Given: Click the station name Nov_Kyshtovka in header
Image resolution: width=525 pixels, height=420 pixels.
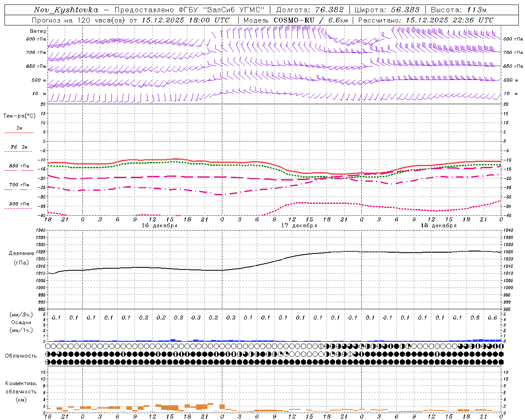Looking at the screenshot, I should click(66, 10).
